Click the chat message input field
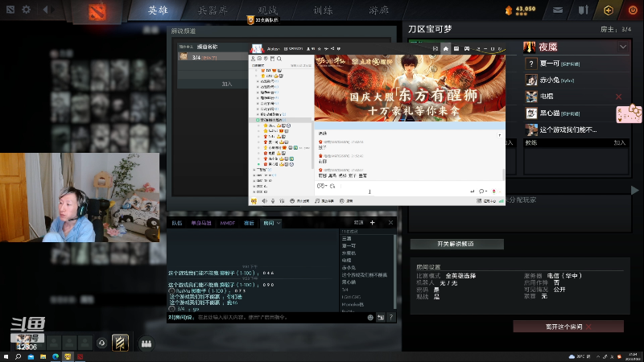 [x=267, y=317]
